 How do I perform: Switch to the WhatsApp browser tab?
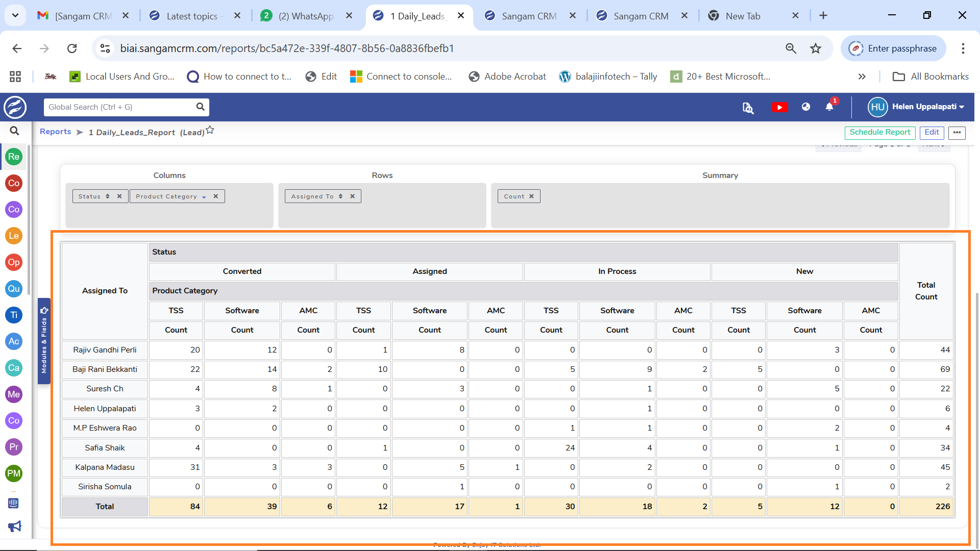(305, 16)
